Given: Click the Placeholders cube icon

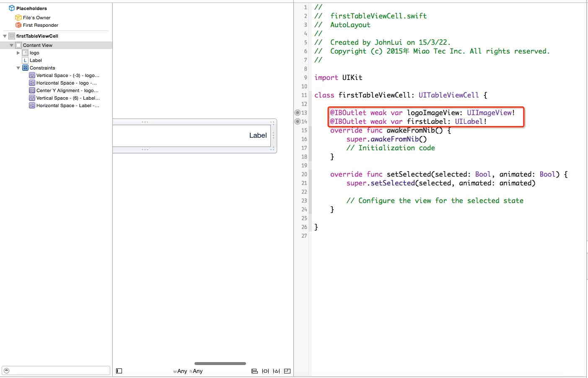Looking at the screenshot, I should pos(12,8).
